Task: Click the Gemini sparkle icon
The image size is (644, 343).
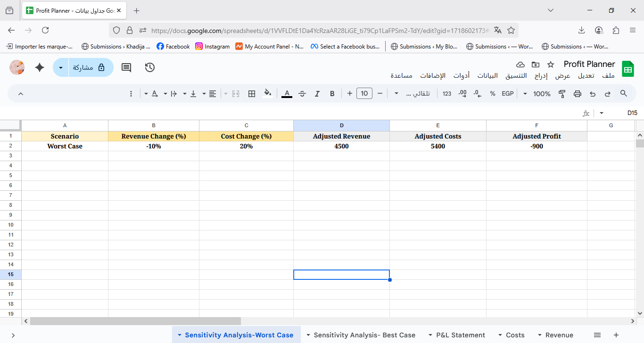Action: [x=40, y=67]
